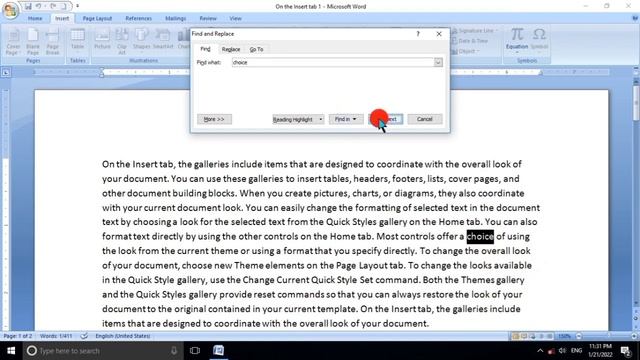Screen dimensions: 640x360
Task: Close the Find and Replace dialog
Action: click(x=439, y=34)
